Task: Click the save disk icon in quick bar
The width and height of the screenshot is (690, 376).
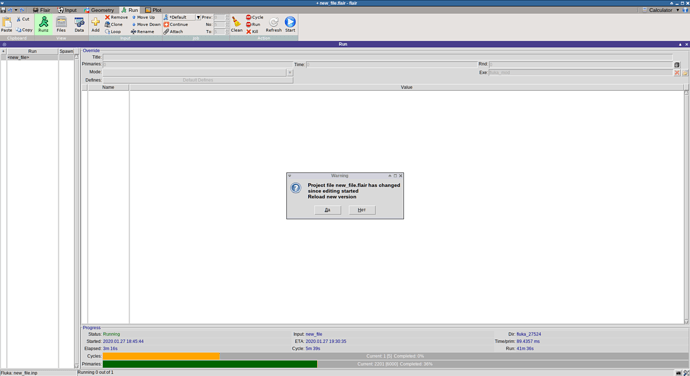Action: tap(3, 10)
